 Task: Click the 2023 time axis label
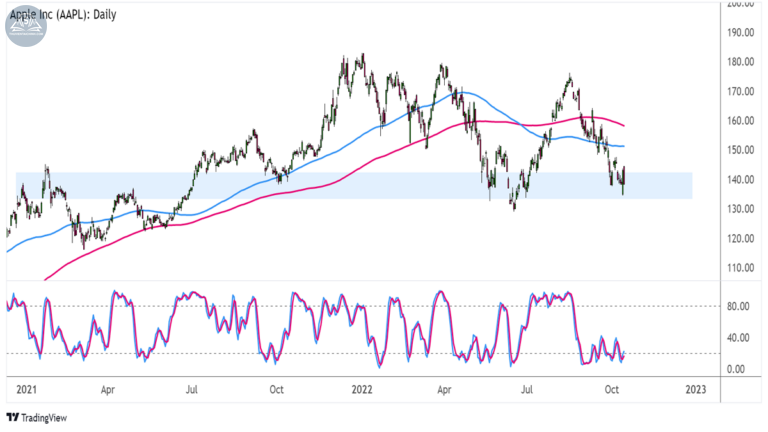point(696,389)
